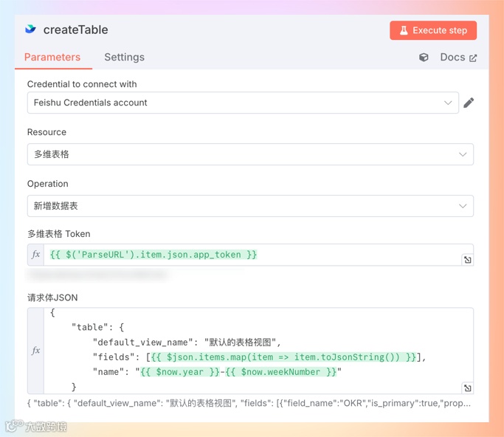This screenshot has width=504, height=437.
Task: Expand the Resource dropdown showing 多维表格
Action: [x=250, y=154]
